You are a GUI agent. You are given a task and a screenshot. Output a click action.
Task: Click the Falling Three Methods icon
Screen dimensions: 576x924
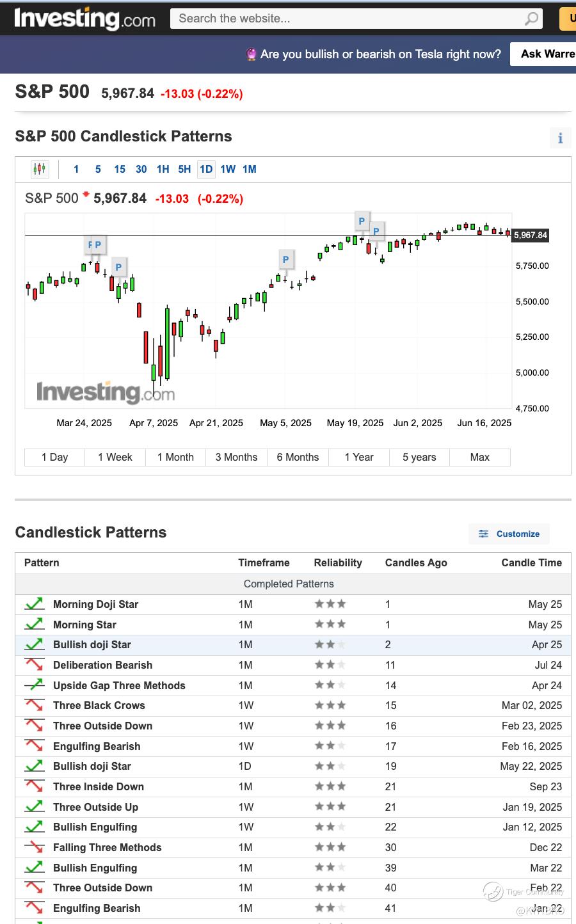coord(35,848)
